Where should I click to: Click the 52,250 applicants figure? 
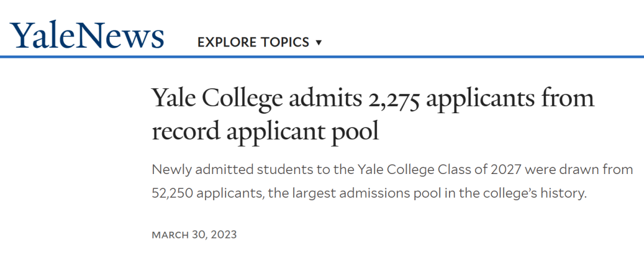(208, 193)
